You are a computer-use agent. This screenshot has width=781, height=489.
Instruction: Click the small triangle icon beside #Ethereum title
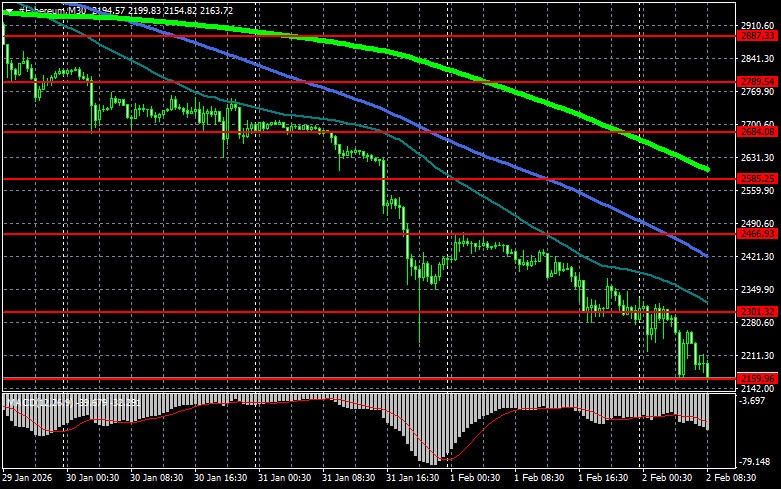click(8, 10)
